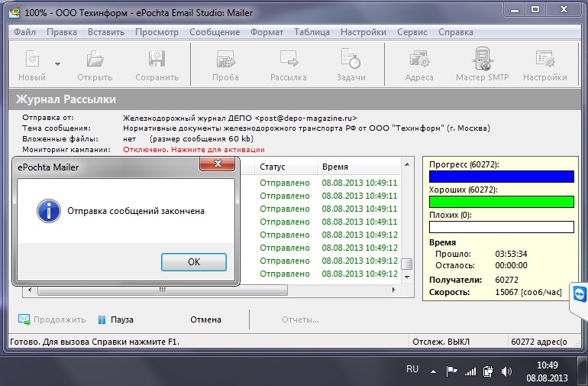Click message subject 'Нормативные документы' text

click(x=172, y=128)
